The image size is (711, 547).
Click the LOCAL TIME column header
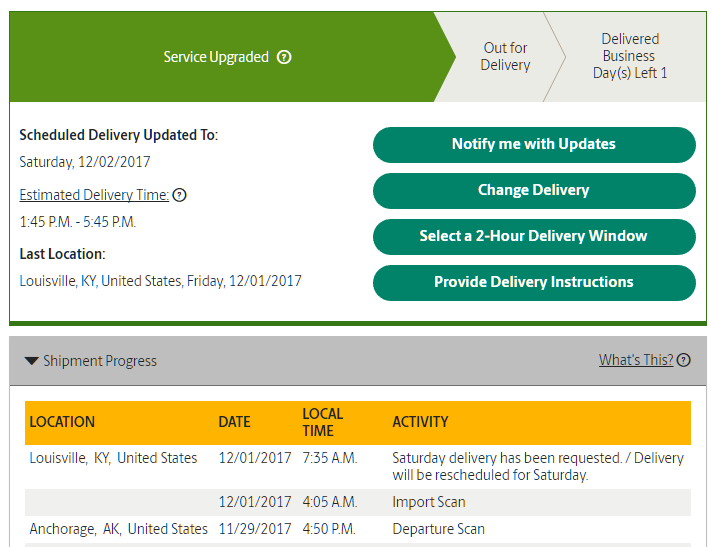click(323, 422)
